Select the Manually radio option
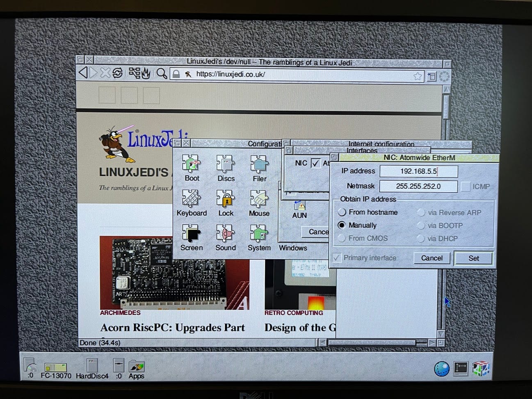The image size is (532, 399). click(342, 225)
